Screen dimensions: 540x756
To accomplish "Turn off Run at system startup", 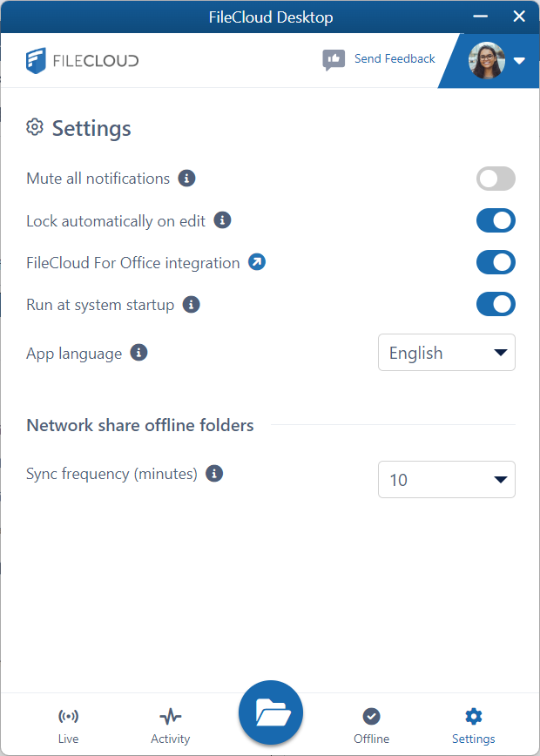I will pyautogui.click(x=496, y=305).
